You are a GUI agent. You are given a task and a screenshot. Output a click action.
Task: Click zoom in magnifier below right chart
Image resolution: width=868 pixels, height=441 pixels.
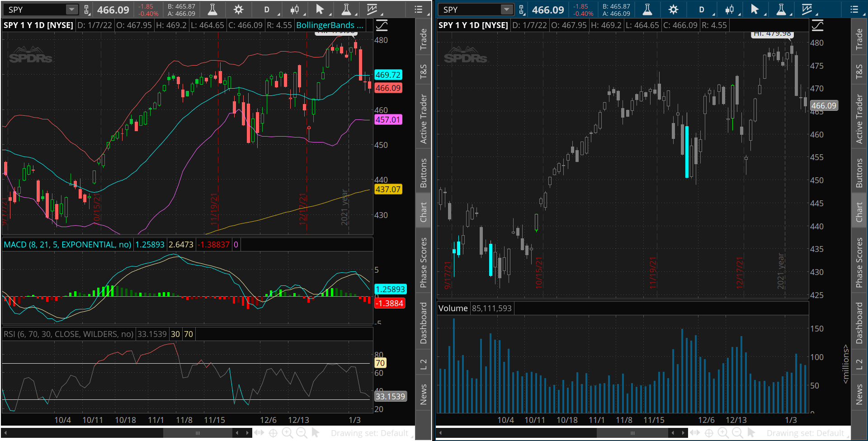pyautogui.click(x=723, y=433)
